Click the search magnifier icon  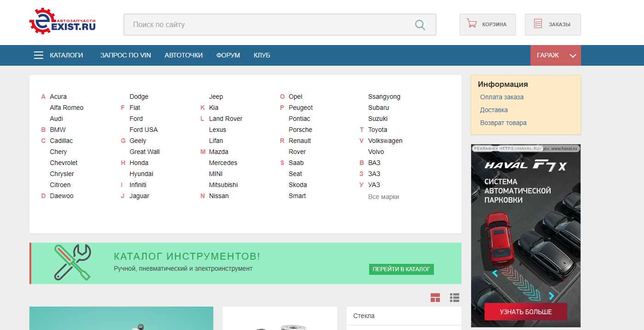(420, 25)
